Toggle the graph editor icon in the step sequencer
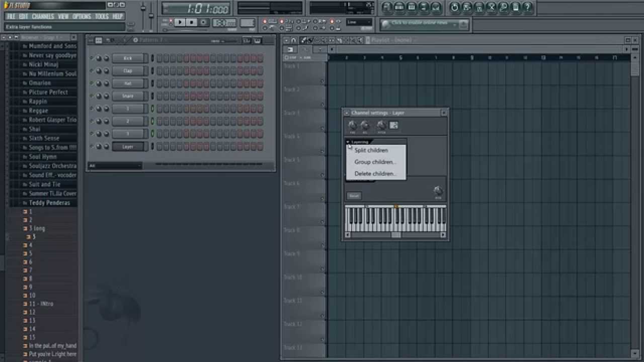 tap(247, 41)
